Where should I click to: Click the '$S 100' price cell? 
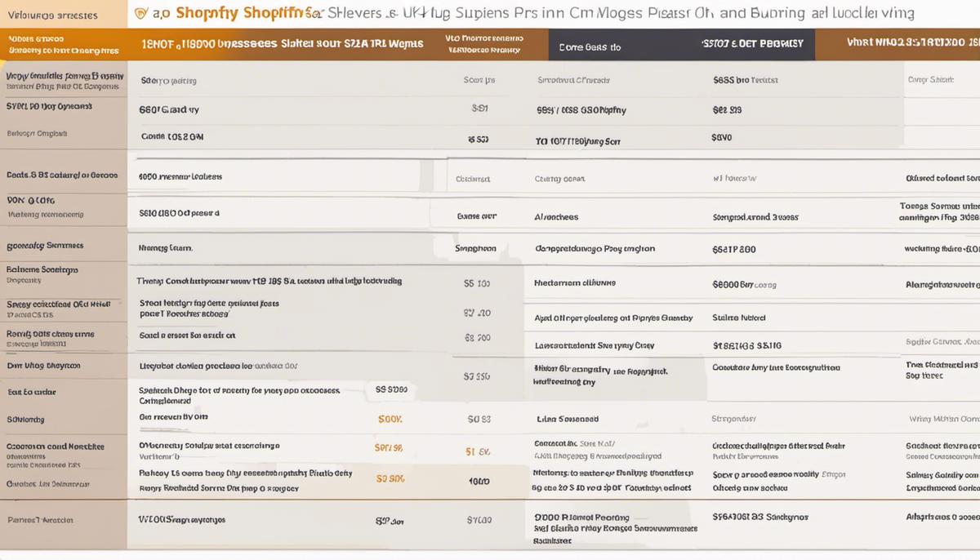pos(477,284)
